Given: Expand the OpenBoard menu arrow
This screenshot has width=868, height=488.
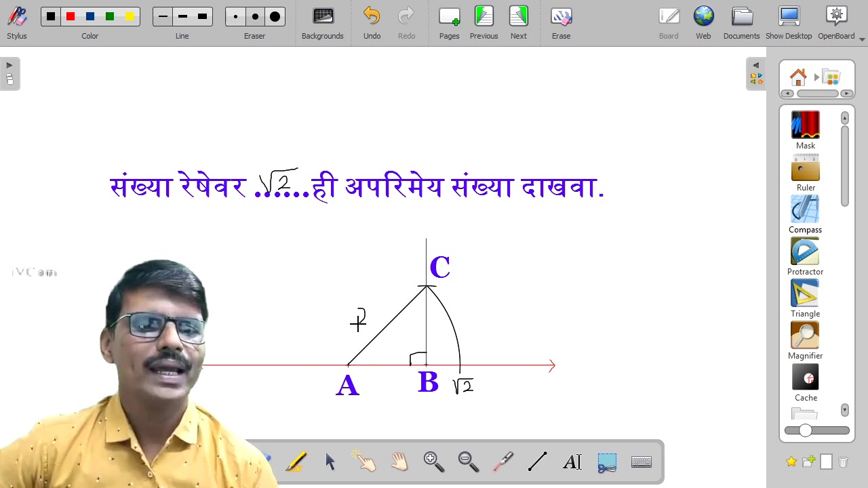Looking at the screenshot, I should 862,39.
